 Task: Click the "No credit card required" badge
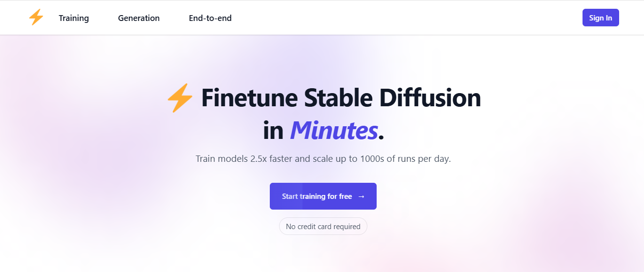pyautogui.click(x=323, y=226)
